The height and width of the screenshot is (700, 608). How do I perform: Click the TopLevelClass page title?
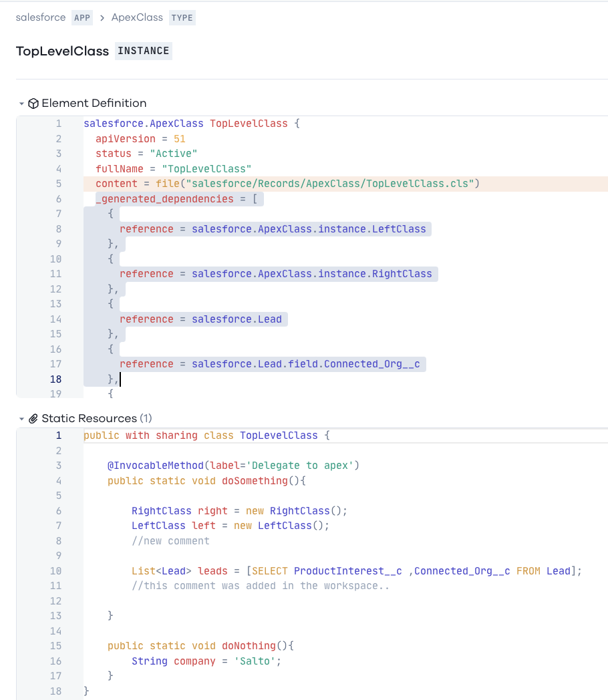tap(63, 51)
